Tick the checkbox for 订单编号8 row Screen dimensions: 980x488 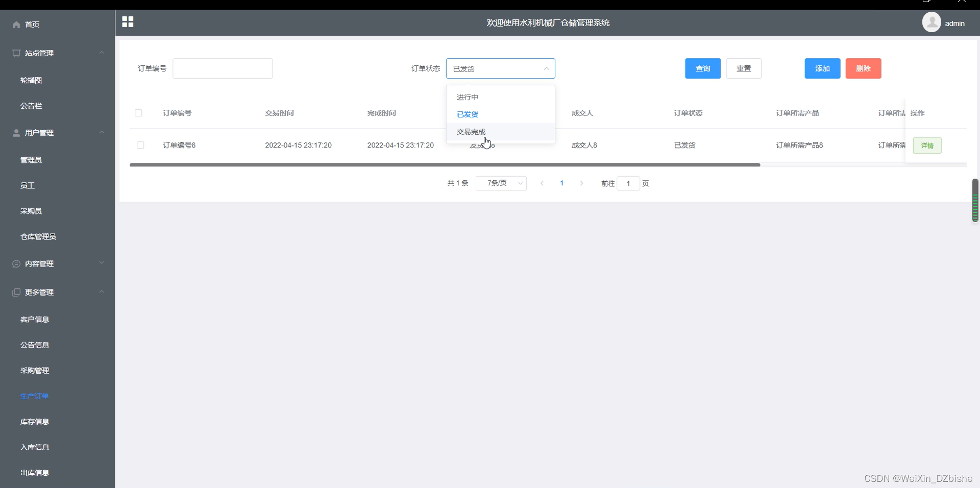tap(140, 145)
